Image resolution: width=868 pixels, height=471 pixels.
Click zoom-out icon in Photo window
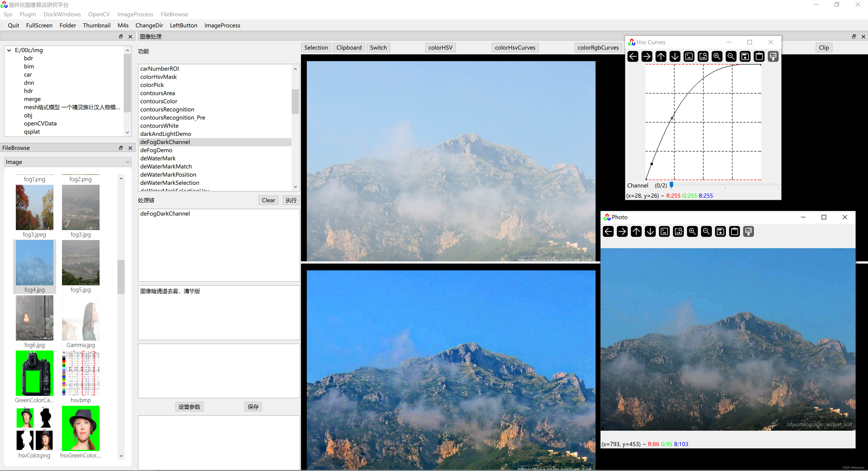point(706,231)
